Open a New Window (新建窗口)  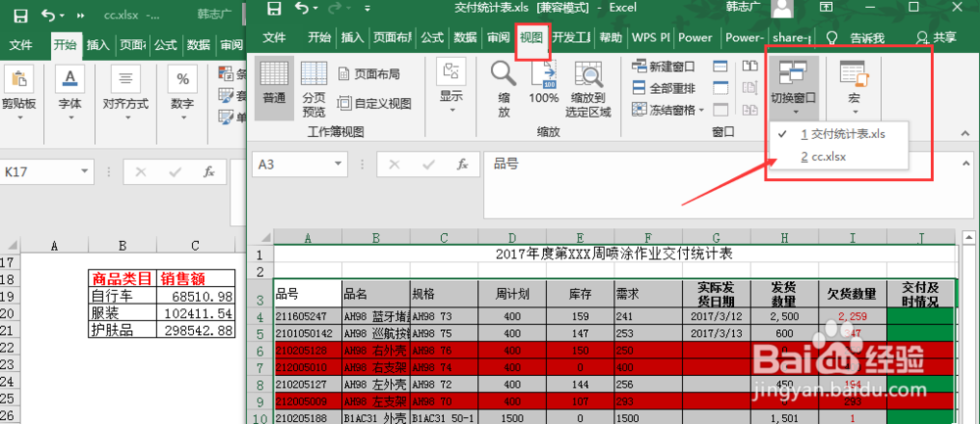pyautogui.click(x=663, y=67)
